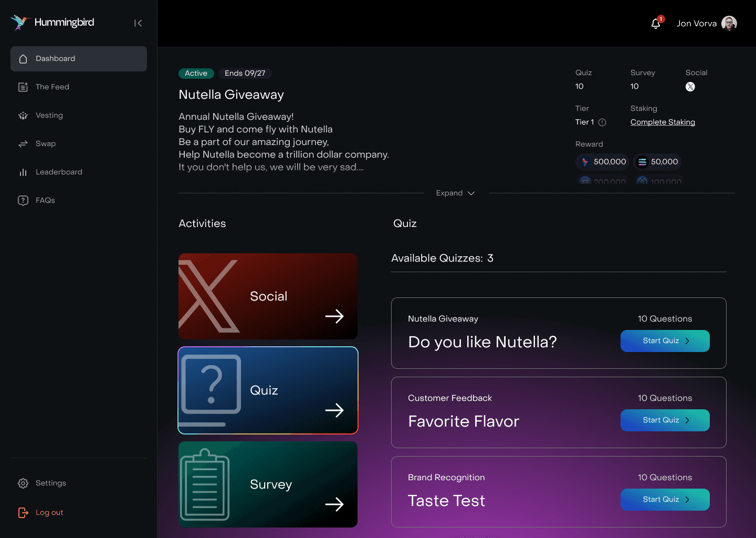Viewport: 756px width, 538px height.
Task: Click Jon Vorva's profile avatar
Action: click(x=729, y=24)
